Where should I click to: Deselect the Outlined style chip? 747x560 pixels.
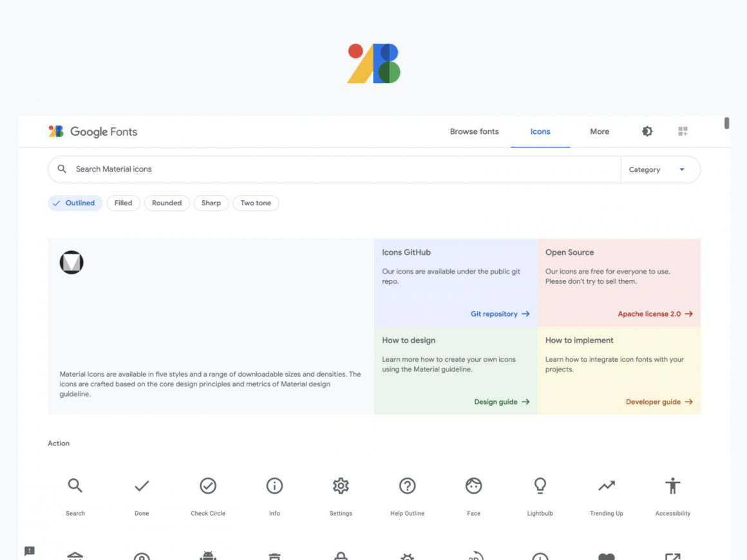(75, 203)
